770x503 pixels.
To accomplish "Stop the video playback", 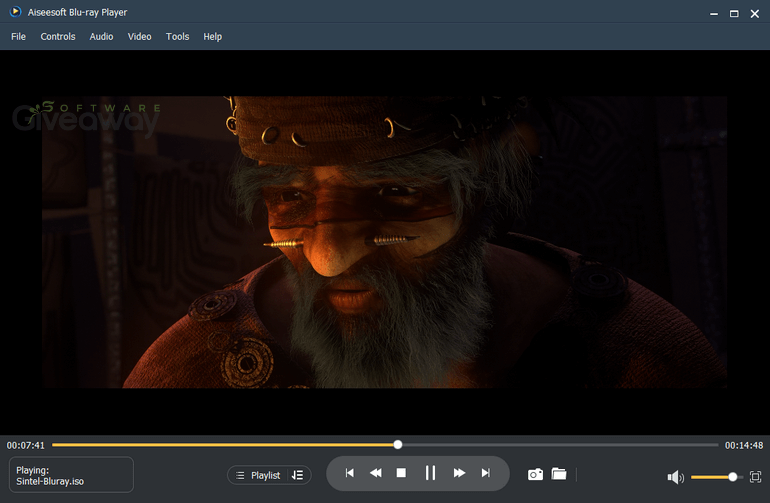I will (x=401, y=473).
